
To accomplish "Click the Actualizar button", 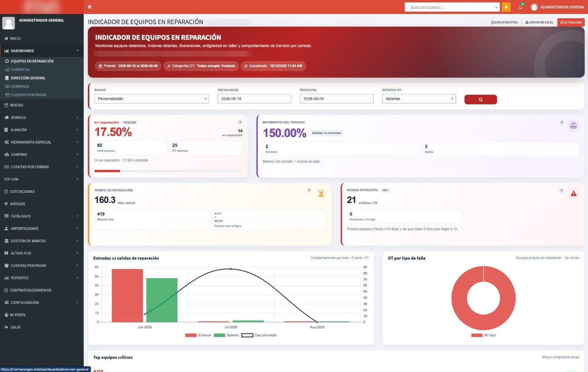I will tap(571, 22).
